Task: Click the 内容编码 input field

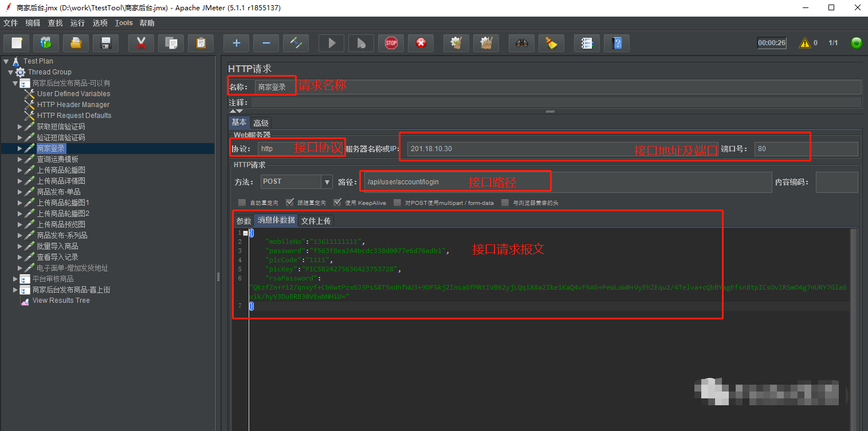Action: pyautogui.click(x=836, y=182)
